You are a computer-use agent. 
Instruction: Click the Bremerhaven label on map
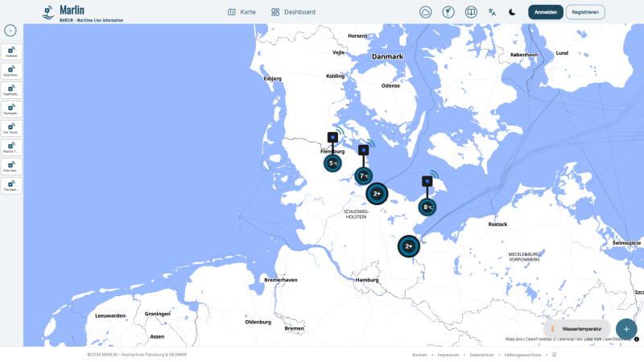pyautogui.click(x=280, y=280)
